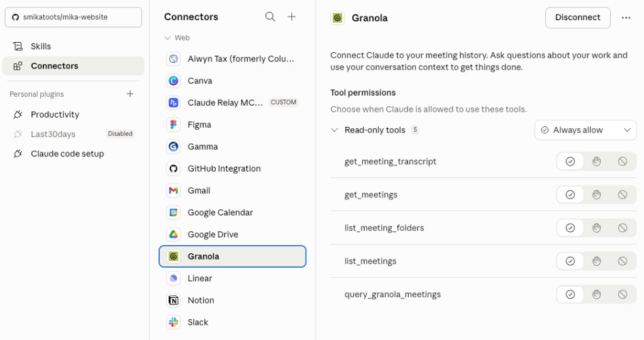
Task: Click the Disconnect button
Action: click(577, 18)
